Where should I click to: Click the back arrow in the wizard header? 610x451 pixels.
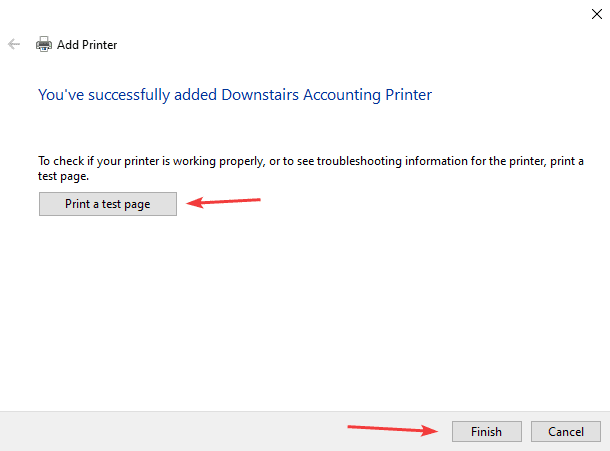[14, 45]
